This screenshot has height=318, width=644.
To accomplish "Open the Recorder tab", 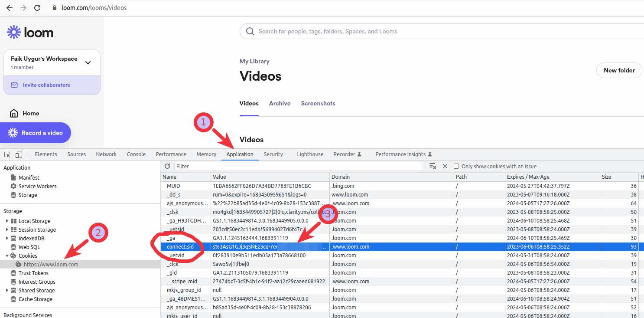I will [x=347, y=154].
